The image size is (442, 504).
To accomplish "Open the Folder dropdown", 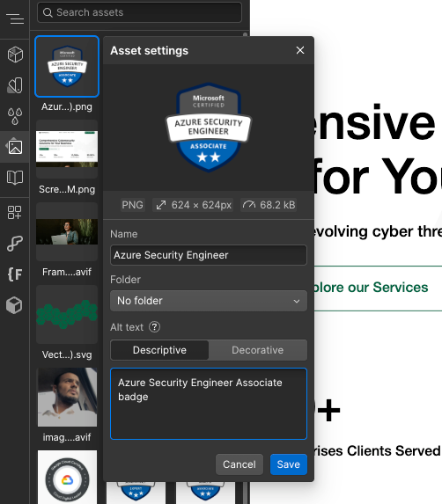I will [209, 301].
